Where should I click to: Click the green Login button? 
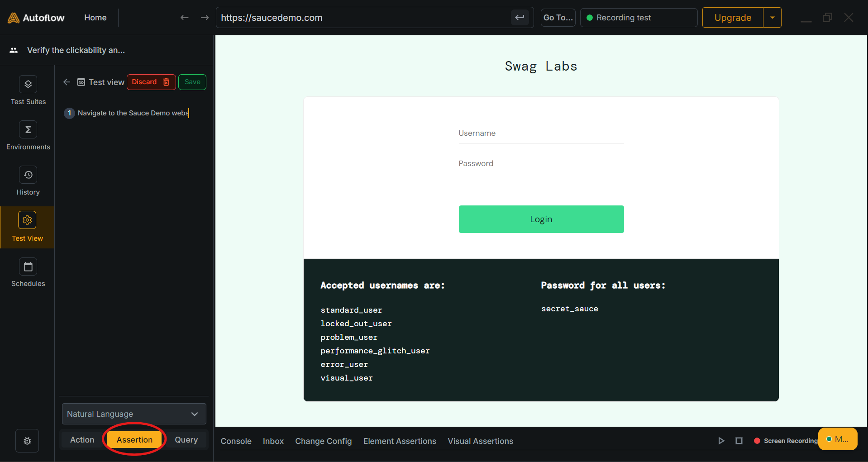(541, 219)
